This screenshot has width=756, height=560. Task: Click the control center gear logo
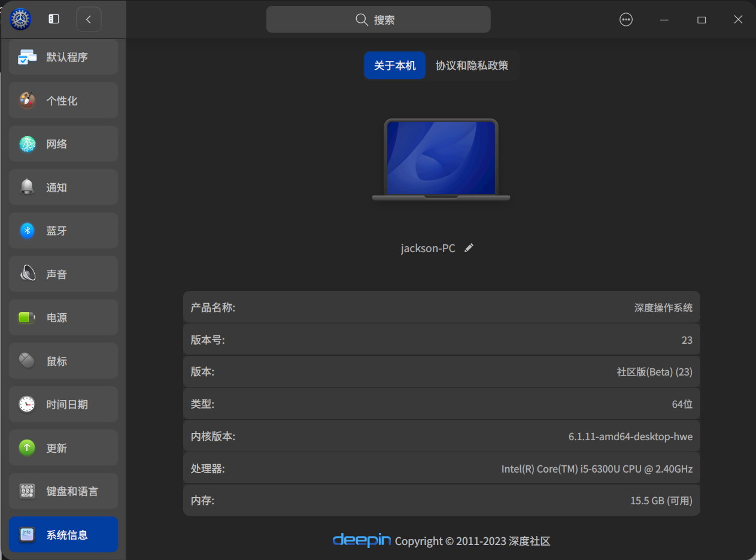pyautogui.click(x=20, y=19)
